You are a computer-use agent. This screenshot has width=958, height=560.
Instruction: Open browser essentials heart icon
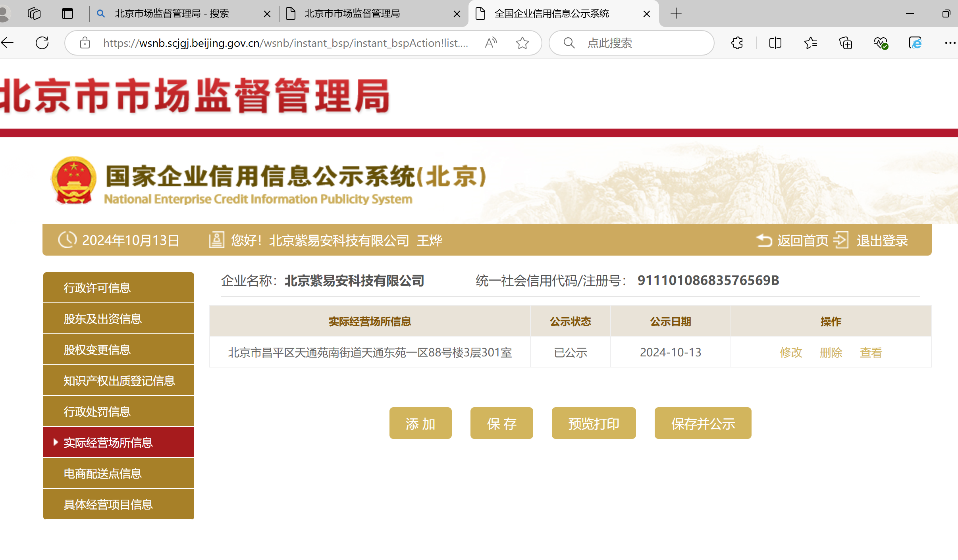tap(881, 42)
